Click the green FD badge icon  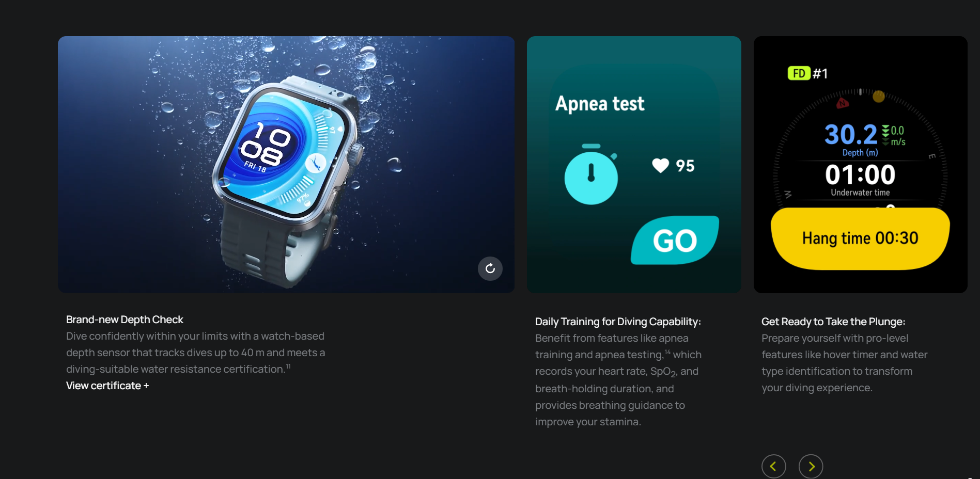pyautogui.click(x=799, y=73)
